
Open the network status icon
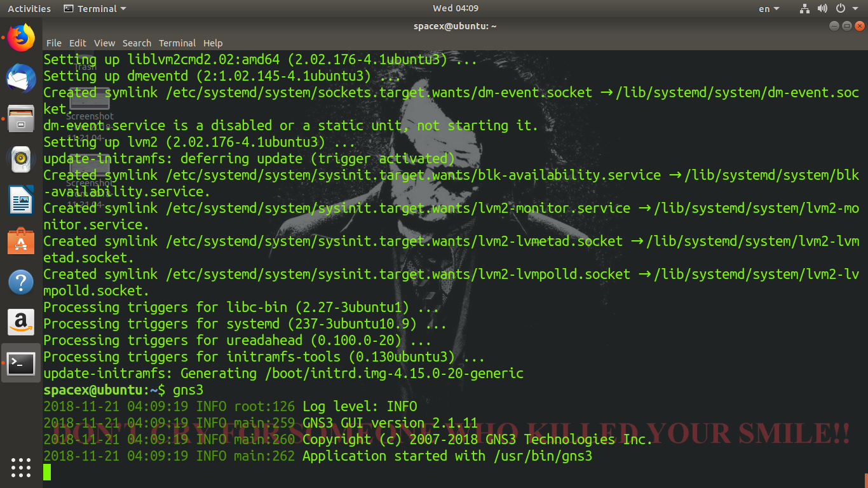tap(804, 9)
